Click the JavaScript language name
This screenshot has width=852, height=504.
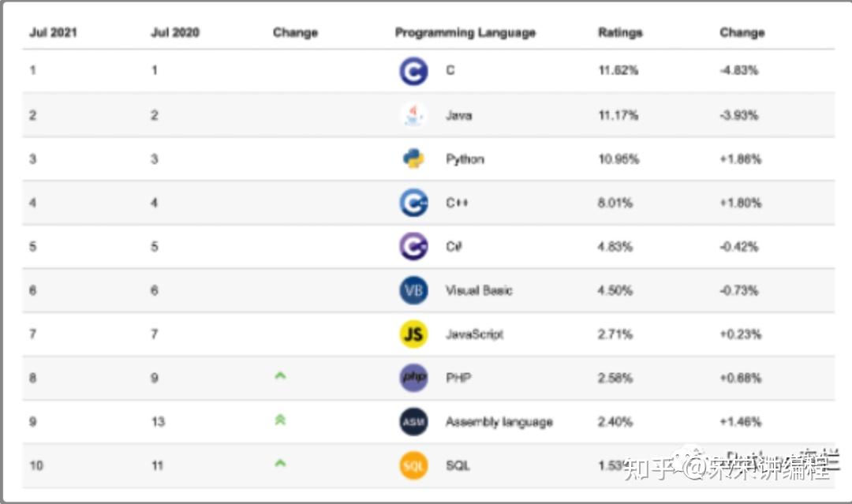[x=474, y=334]
